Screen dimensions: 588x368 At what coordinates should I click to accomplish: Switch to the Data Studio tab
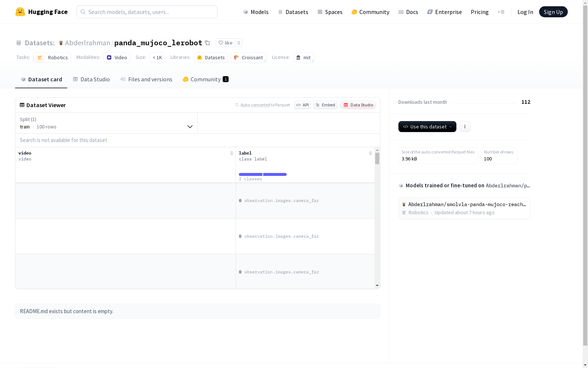coord(91,79)
